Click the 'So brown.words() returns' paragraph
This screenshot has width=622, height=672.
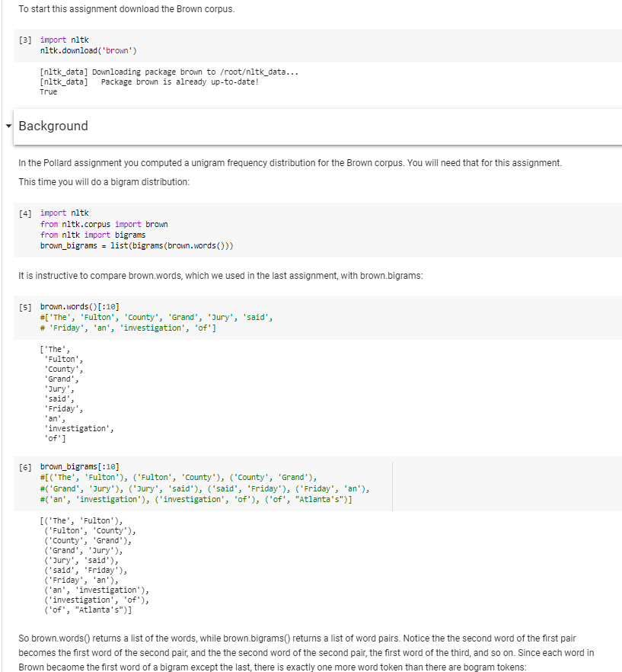pyautogui.click(x=305, y=654)
